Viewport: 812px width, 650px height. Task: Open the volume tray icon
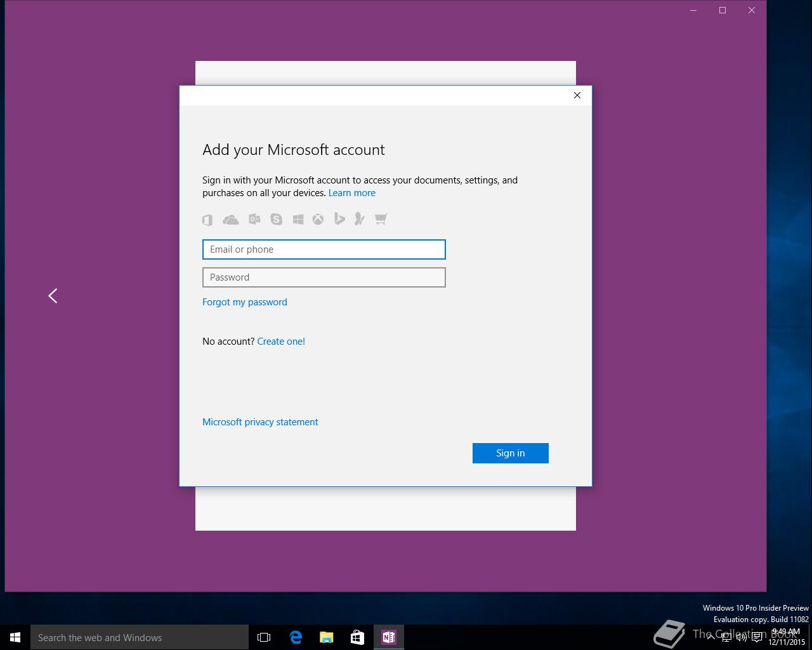tap(741, 637)
